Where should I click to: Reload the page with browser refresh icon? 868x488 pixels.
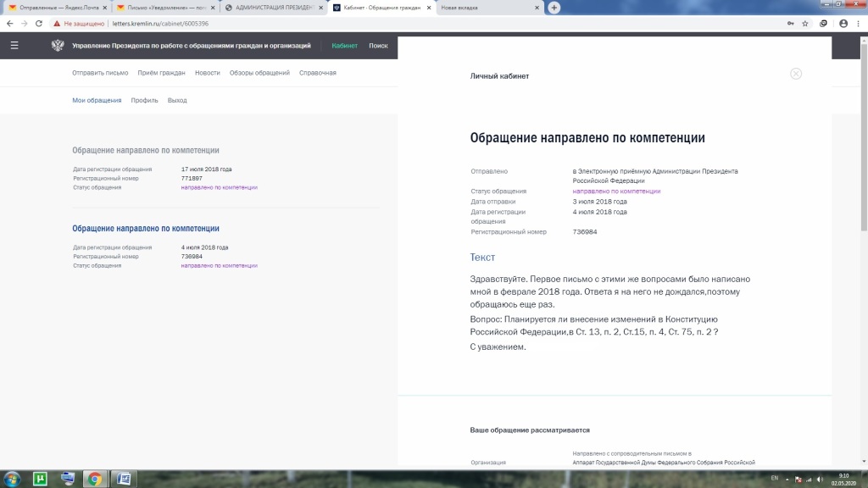39,24
